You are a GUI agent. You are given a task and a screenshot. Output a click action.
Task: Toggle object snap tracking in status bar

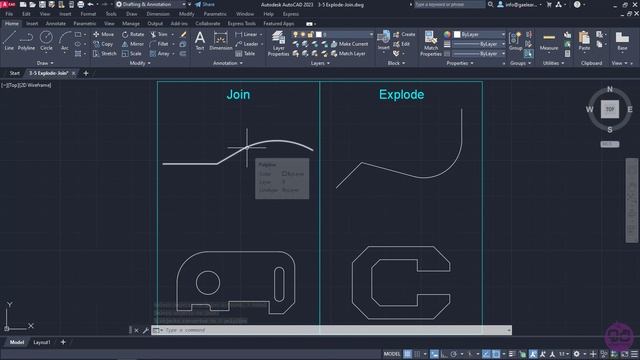pyautogui.click(x=486, y=354)
